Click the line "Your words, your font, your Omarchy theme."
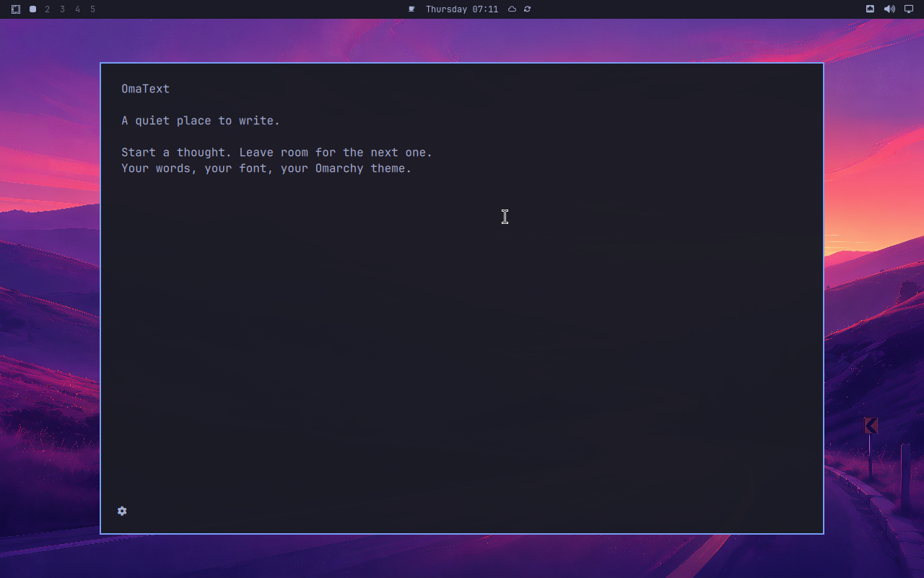Viewport: 924px width, 578px height. tap(266, 168)
